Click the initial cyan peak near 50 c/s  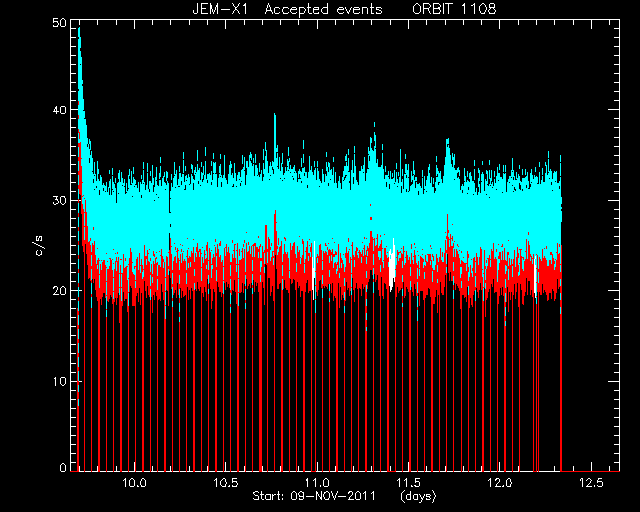(80, 39)
